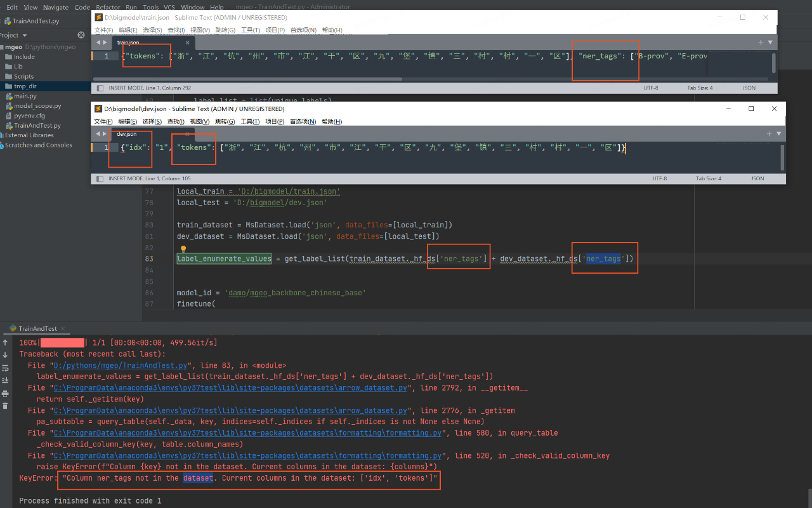Open the 帮助(H) menu in the dev.json window
The width and height of the screenshot is (812, 508).
332,121
